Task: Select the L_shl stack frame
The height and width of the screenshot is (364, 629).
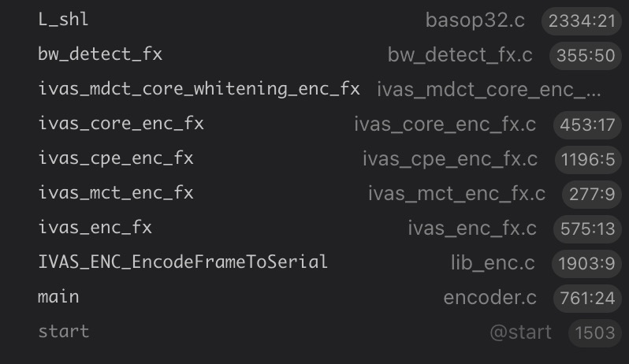Action: click(x=63, y=20)
